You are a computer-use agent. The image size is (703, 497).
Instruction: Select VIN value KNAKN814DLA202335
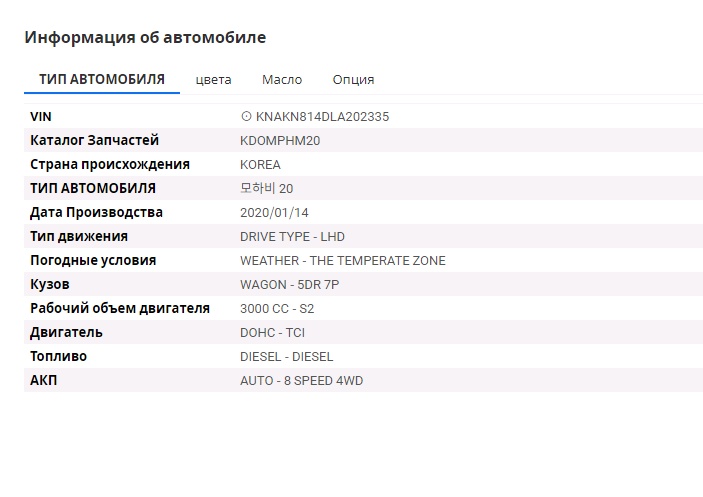click(322, 117)
